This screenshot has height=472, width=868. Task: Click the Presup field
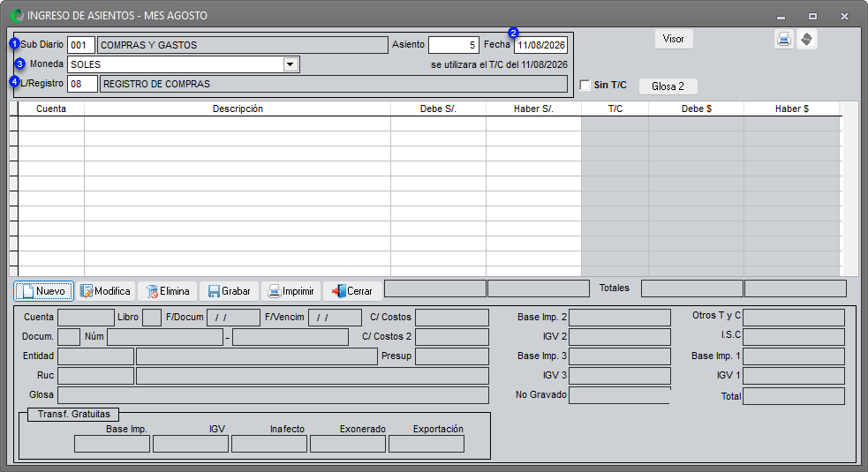452,356
